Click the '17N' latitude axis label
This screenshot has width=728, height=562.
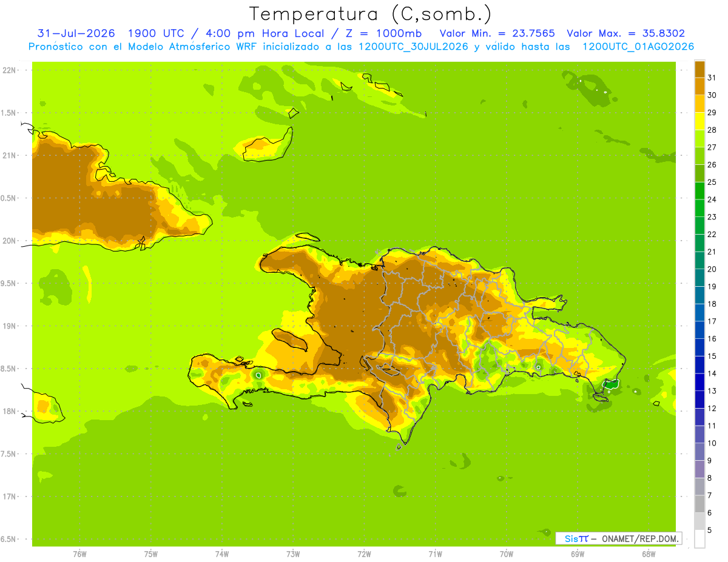click(10, 497)
